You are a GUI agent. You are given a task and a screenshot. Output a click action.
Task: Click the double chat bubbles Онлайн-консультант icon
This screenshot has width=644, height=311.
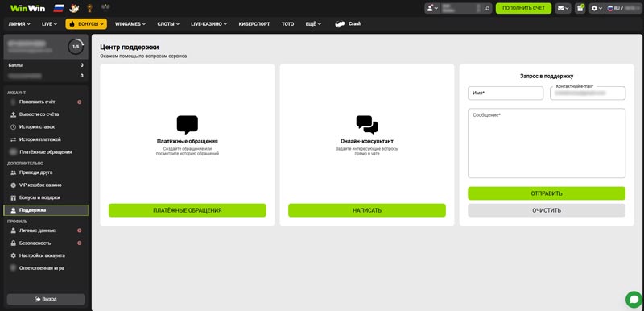(367, 125)
